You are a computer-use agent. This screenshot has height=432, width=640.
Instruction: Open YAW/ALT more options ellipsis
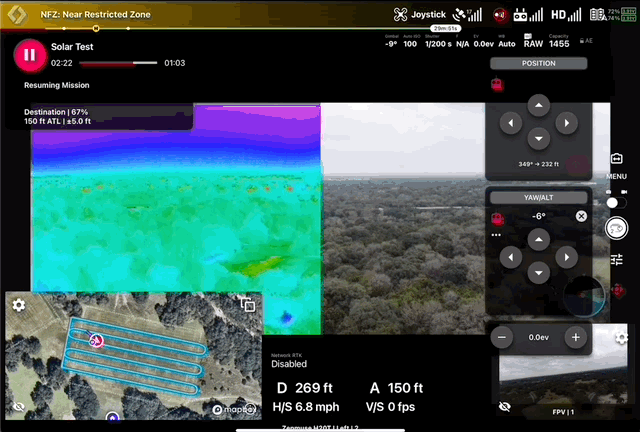coord(496,235)
